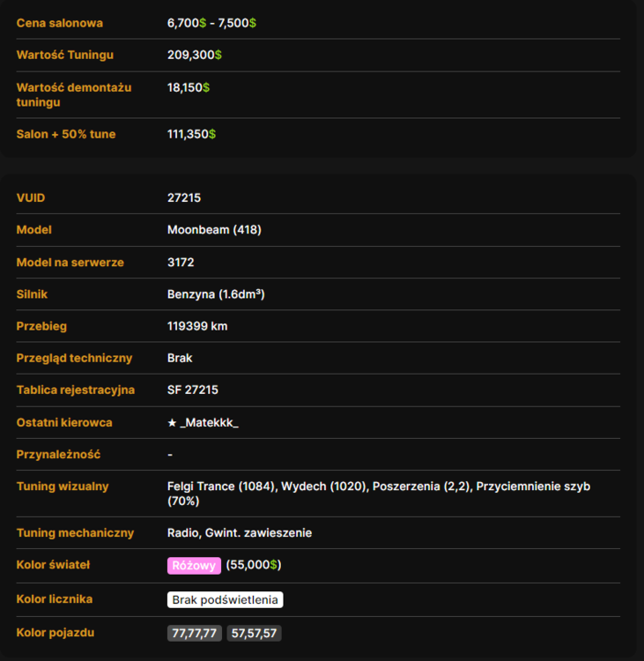Click the VUID label

coord(31,197)
